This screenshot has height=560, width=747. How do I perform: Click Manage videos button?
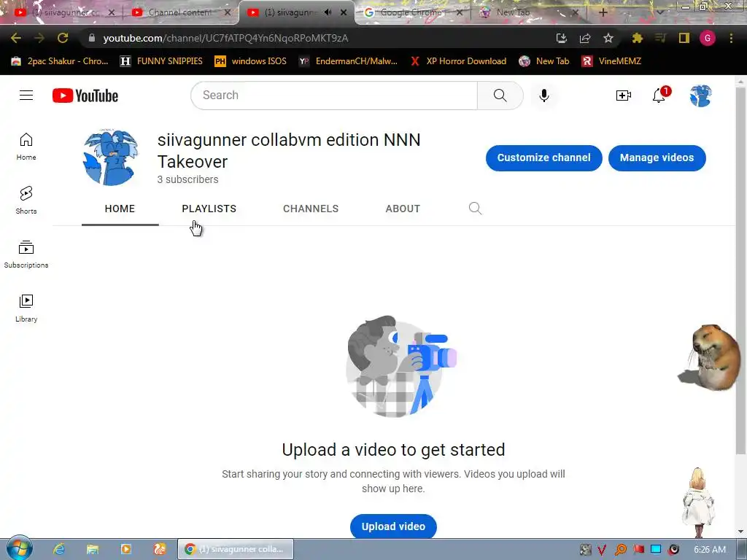657,157
